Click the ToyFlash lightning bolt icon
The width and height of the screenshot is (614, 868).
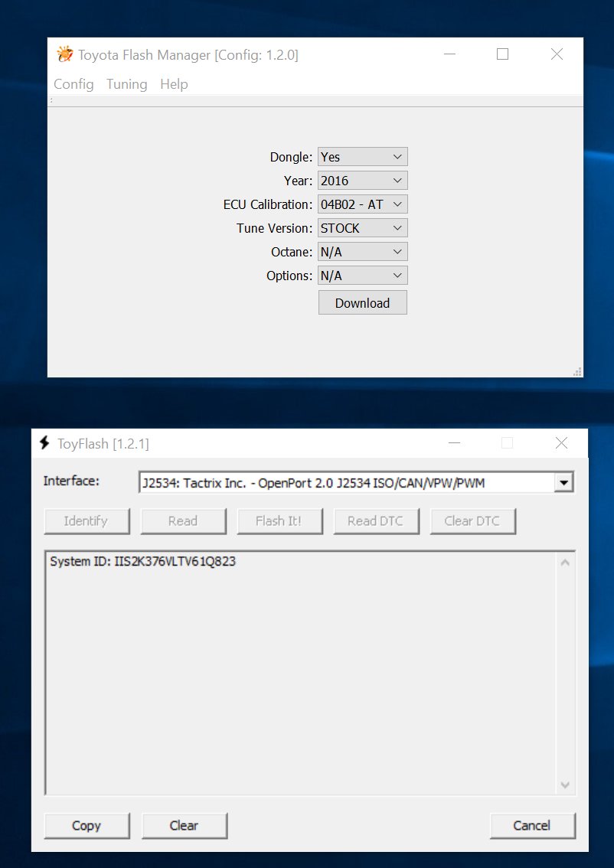(45, 443)
